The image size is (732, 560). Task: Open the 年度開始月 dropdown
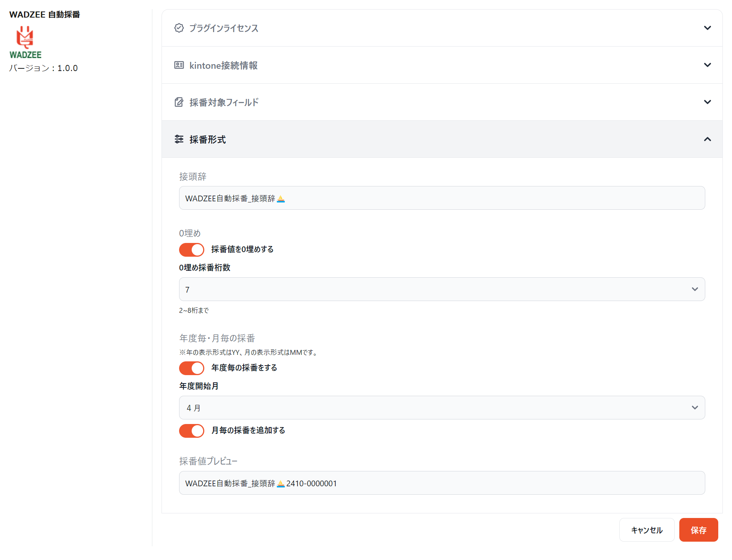(x=442, y=408)
